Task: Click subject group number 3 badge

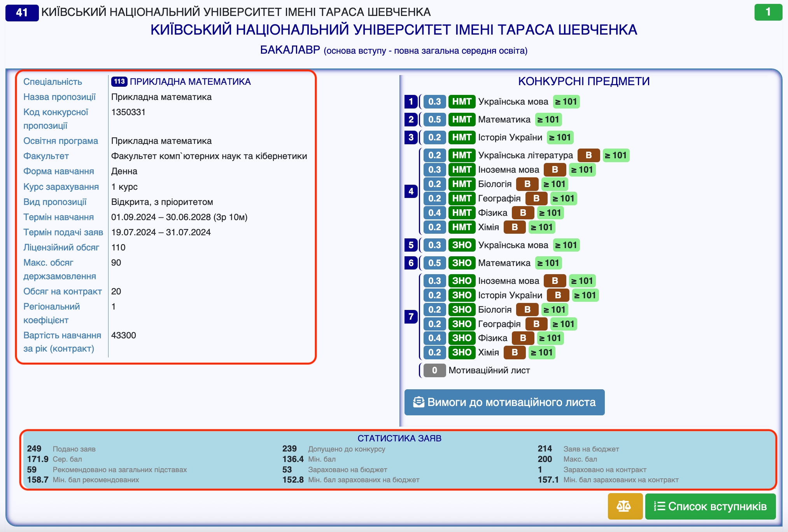Action: (411, 137)
